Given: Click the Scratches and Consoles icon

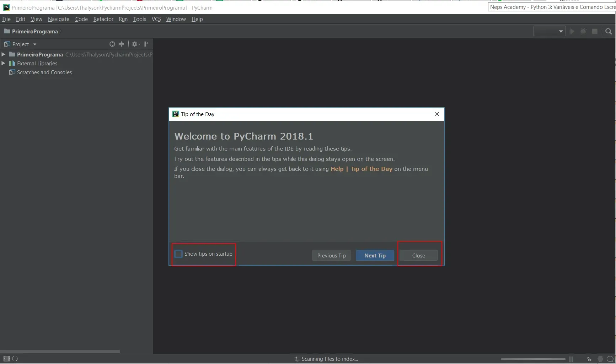Looking at the screenshot, I should point(12,72).
